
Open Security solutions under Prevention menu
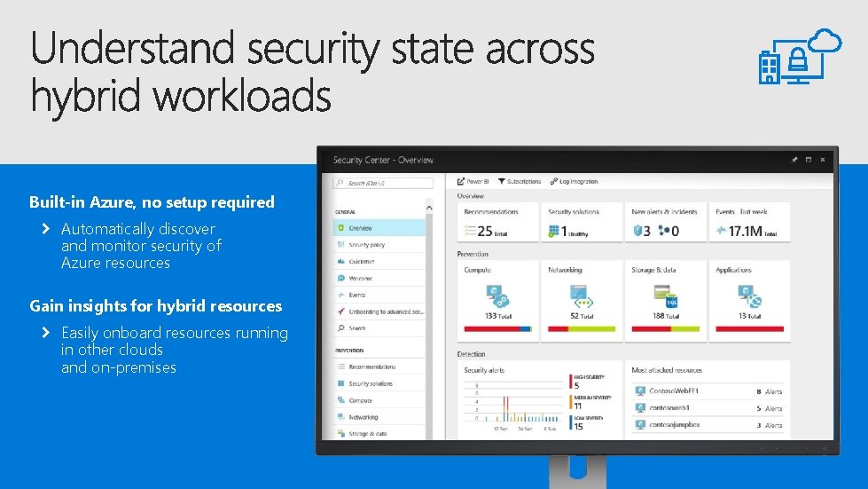pyautogui.click(x=379, y=383)
